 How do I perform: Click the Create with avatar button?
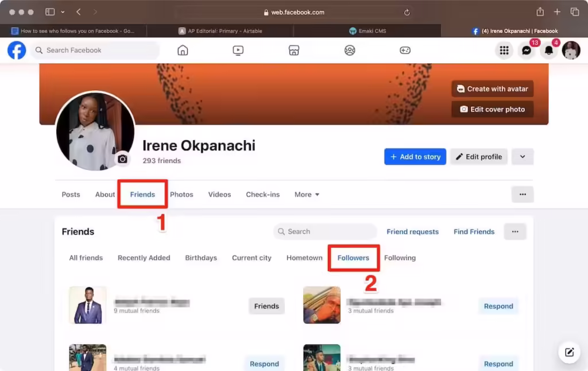(492, 88)
